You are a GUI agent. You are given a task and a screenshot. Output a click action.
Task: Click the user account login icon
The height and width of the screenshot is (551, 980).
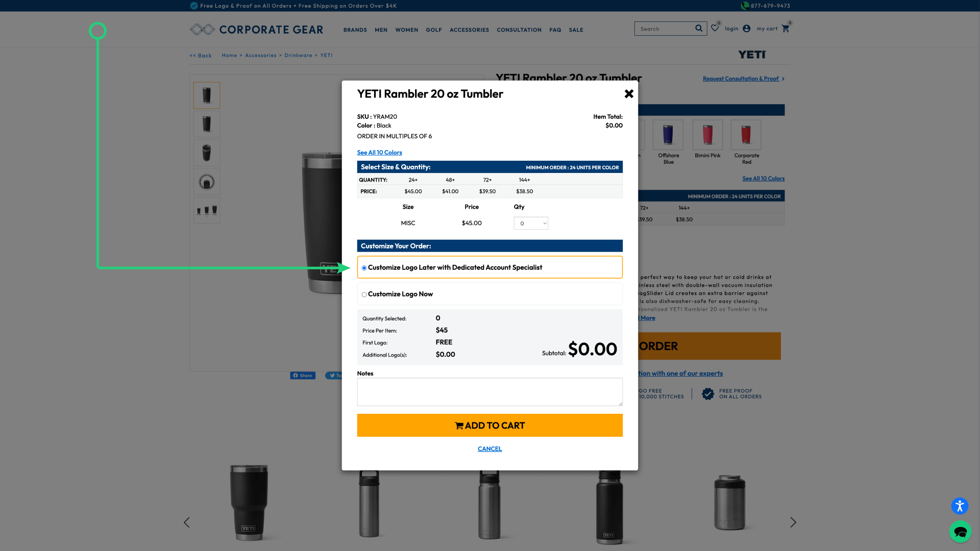pos(746,28)
